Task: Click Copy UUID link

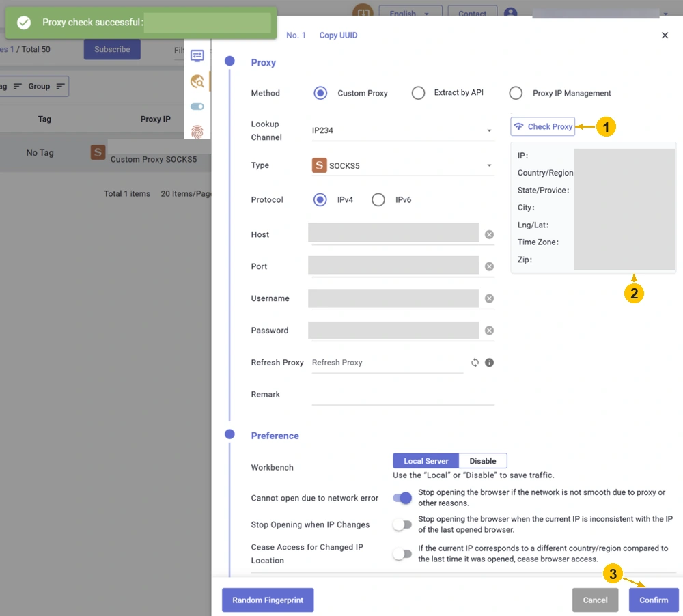Action: (338, 36)
